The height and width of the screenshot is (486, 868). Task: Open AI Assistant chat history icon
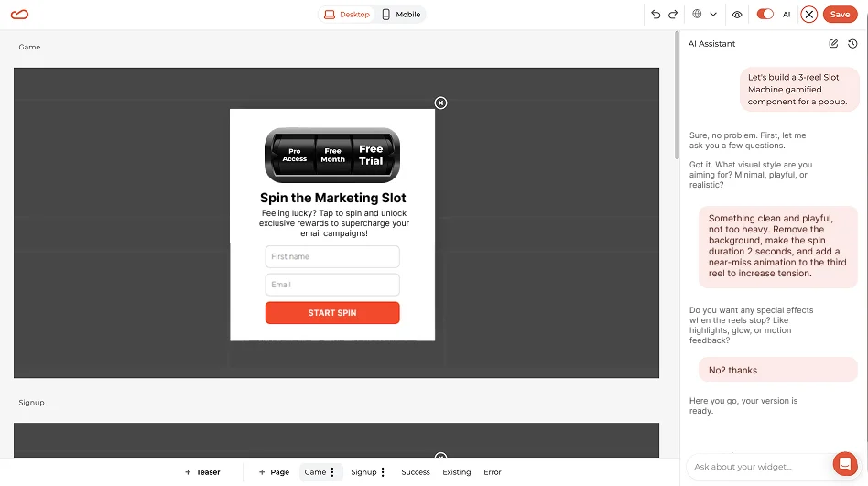click(852, 44)
